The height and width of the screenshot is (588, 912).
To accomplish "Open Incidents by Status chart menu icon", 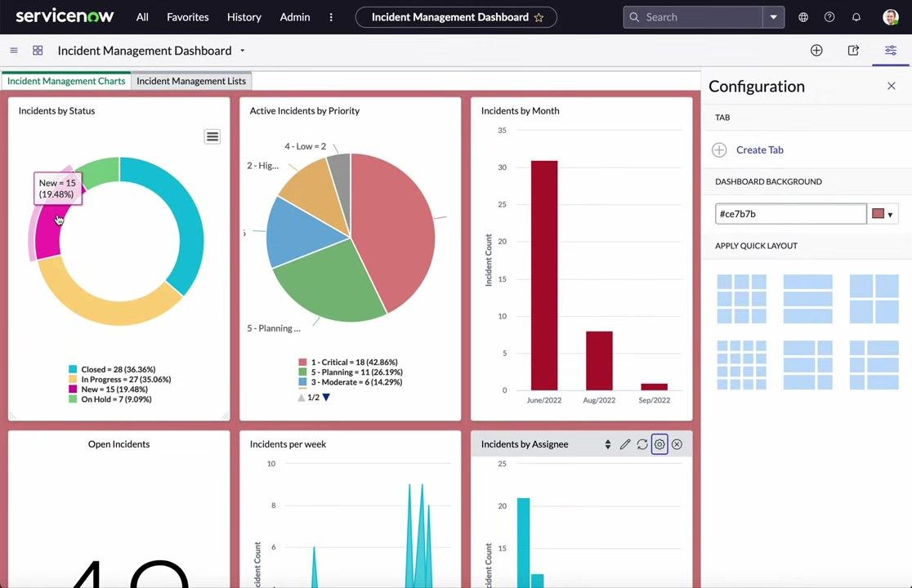I will 212,136.
